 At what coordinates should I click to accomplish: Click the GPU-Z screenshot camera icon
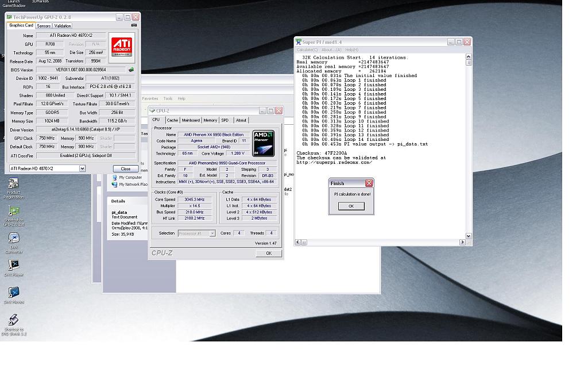[134, 25]
